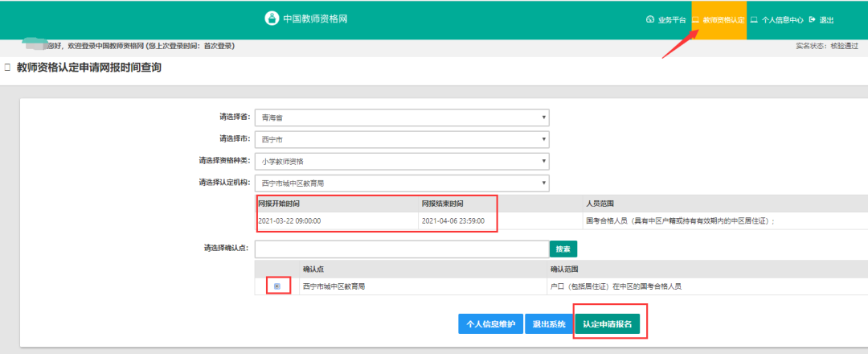Click the end time 2021-04-06 23:59:00
This screenshot has height=354, width=868.
tap(453, 220)
